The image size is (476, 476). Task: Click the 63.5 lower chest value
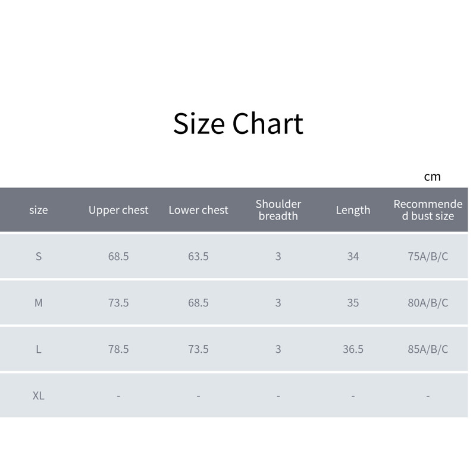point(198,256)
